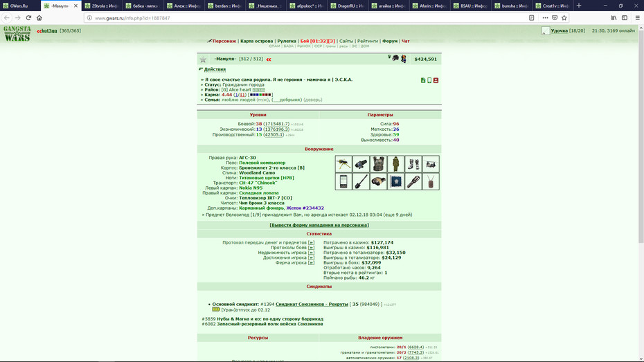
Task: Open the БАЗА submenu link
Action: 289,46
